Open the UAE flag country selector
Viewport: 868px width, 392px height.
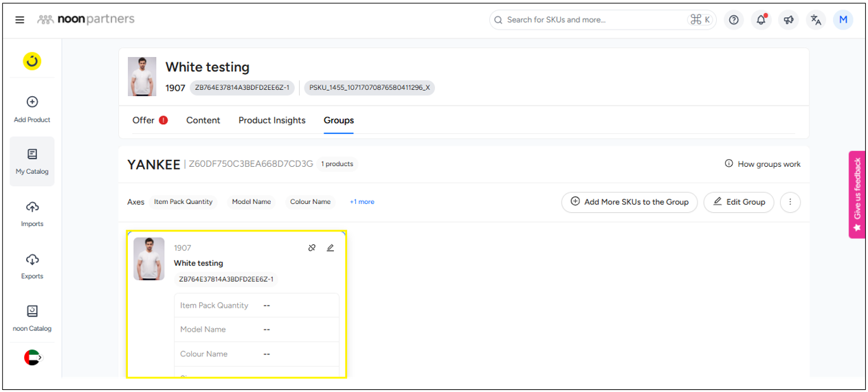[x=32, y=357]
